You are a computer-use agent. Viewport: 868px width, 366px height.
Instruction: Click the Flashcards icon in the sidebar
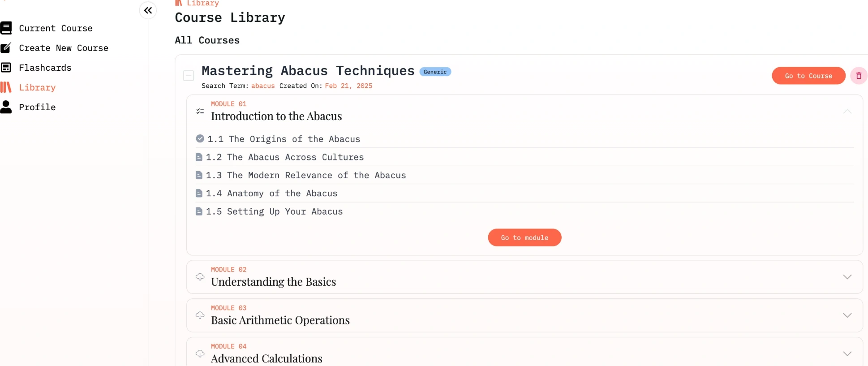(x=6, y=67)
